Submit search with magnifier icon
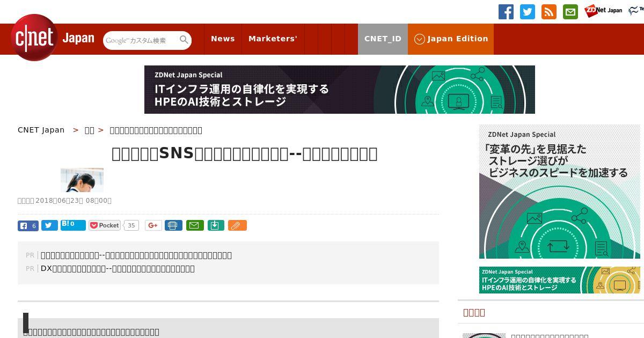The width and height of the screenshot is (644, 338). click(184, 40)
